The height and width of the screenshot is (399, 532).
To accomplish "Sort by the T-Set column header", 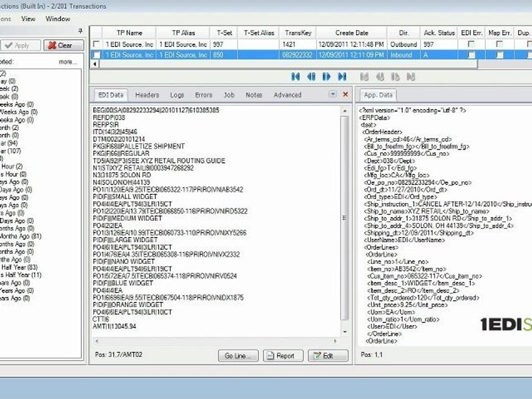I will pyautogui.click(x=224, y=33).
